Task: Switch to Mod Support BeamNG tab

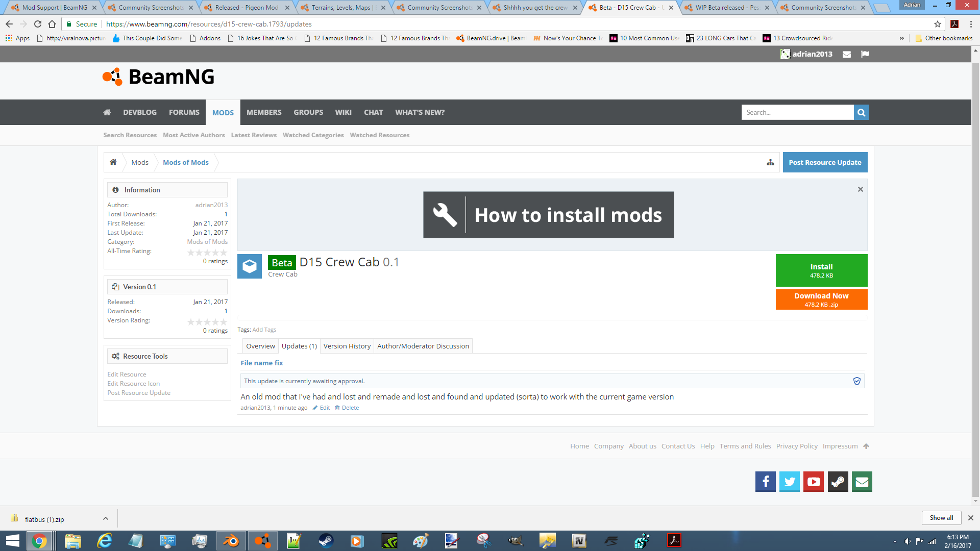Action: click(54, 8)
